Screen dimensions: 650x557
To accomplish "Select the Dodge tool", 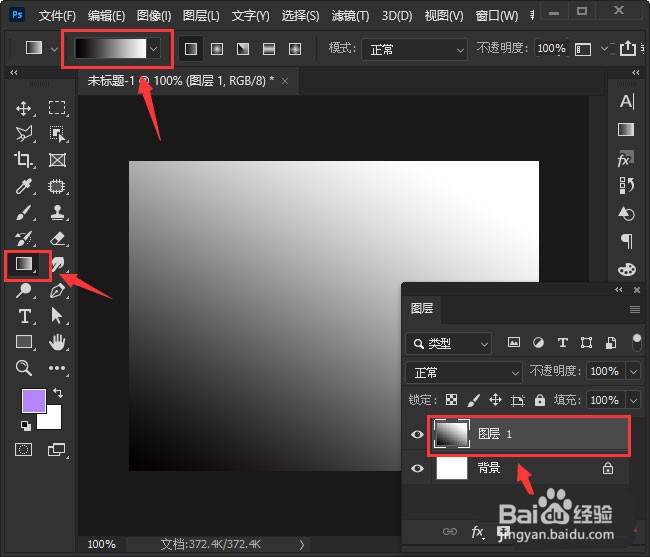I will click(24, 290).
